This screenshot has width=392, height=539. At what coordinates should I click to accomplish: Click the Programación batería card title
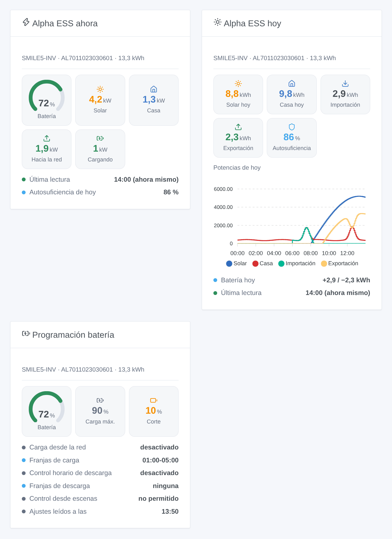(73, 335)
